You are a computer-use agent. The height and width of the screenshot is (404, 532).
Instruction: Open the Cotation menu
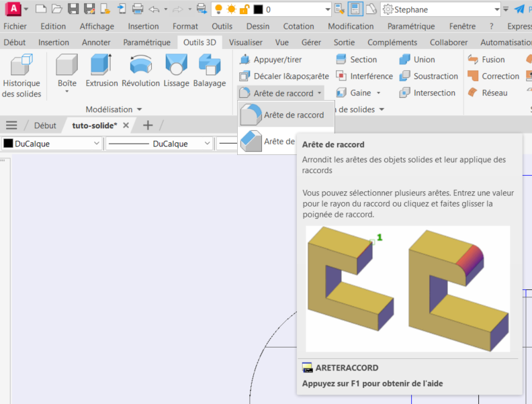tap(298, 26)
